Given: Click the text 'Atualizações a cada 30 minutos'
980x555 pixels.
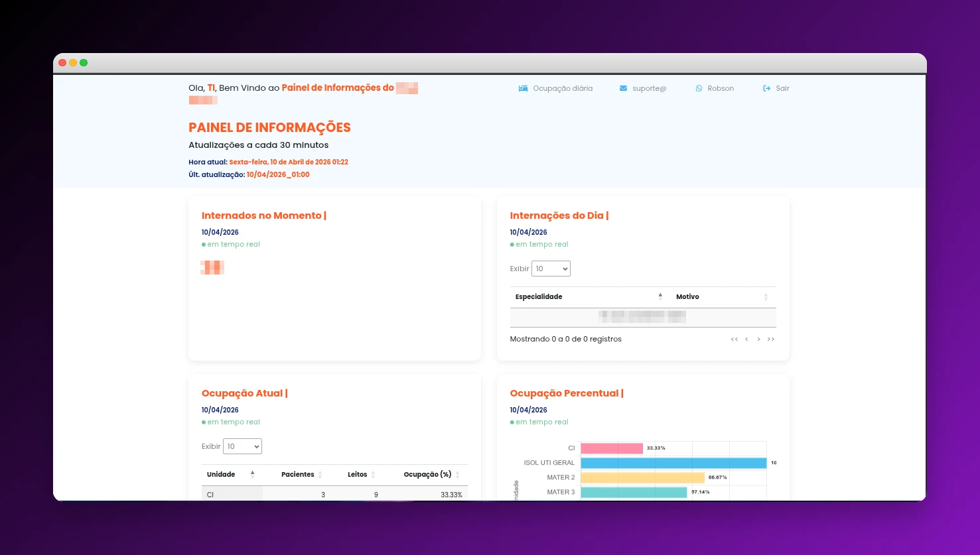Looking at the screenshot, I should point(258,145).
